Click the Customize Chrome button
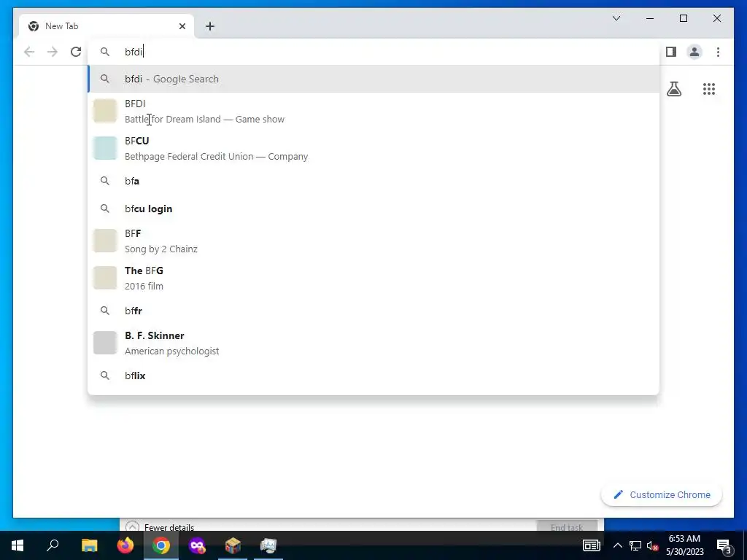Screen dimensions: 747x560 [x=662, y=495]
